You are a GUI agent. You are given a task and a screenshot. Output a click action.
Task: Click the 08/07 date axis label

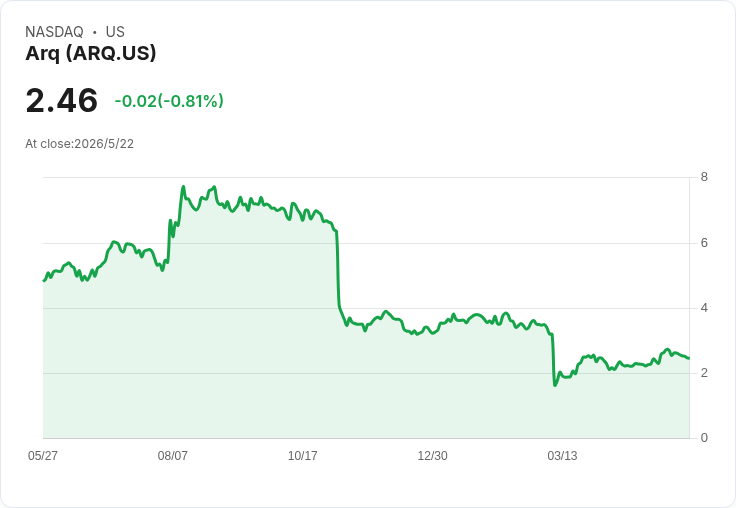(x=172, y=455)
